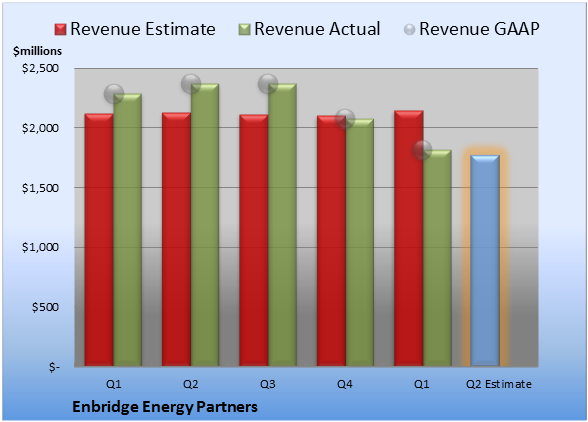Click the 'Q2' category label
The height and width of the screenshot is (422, 588).
(190, 384)
